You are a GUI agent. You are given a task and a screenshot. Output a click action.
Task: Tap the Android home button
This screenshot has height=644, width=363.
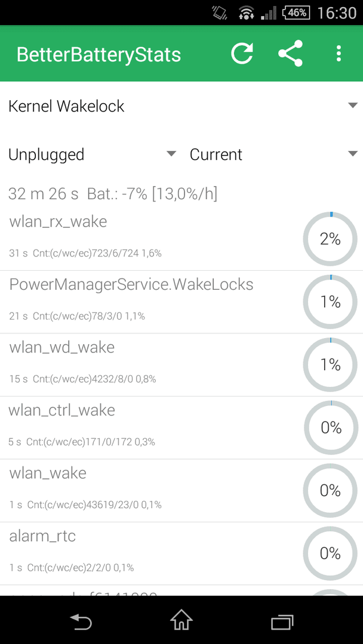coord(181,621)
